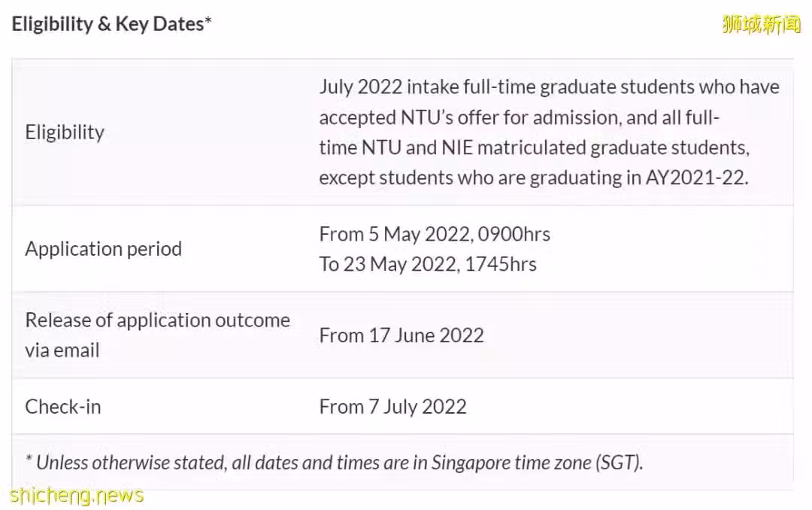This screenshot has width=812, height=510.
Task: Click the (SGT) abbreviation in footnote
Action: tap(620, 463)
